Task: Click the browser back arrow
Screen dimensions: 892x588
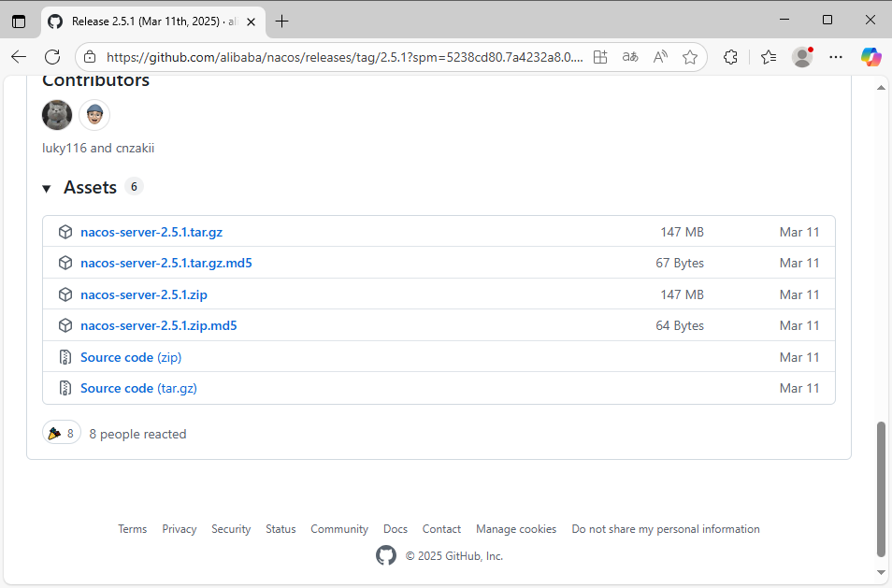Action: pos(19,57)
